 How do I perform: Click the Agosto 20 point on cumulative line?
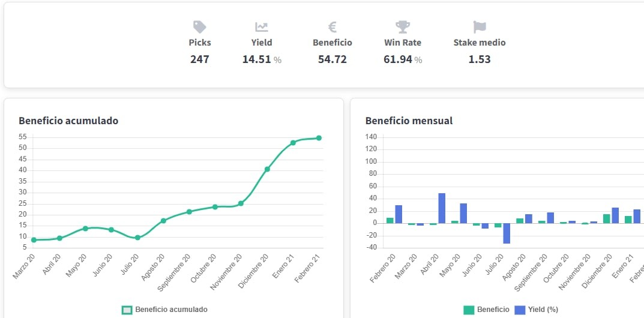[x=163, y=221]
